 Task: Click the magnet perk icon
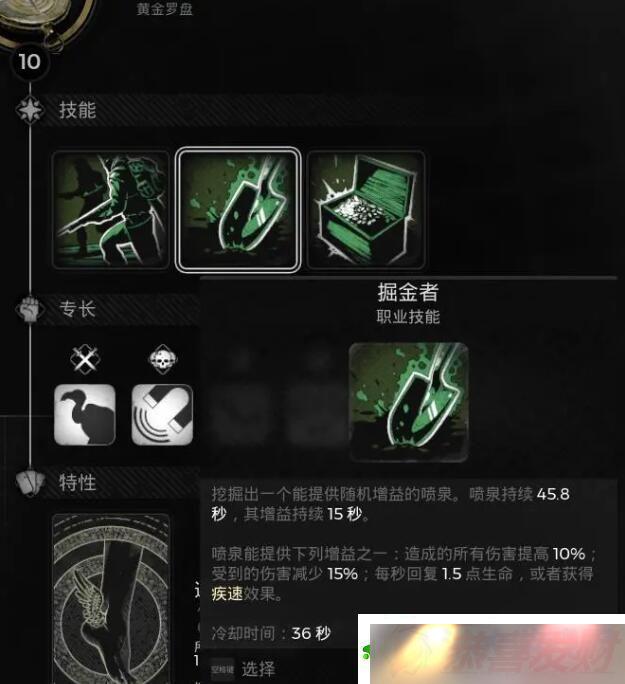click(x=162, y=415)
